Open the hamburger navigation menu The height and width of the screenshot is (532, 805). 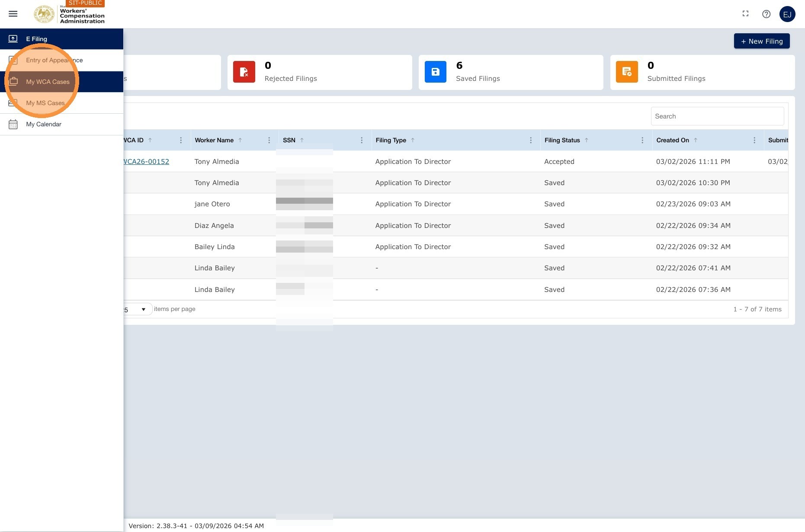pos(13,14)
